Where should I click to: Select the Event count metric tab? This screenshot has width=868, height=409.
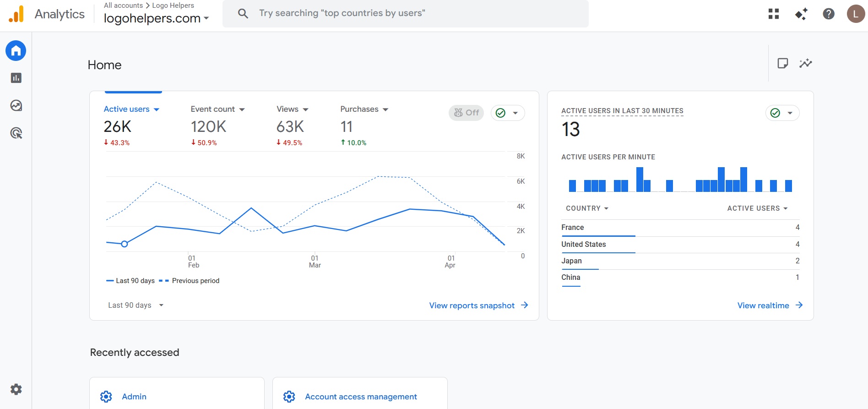[217, 109]
